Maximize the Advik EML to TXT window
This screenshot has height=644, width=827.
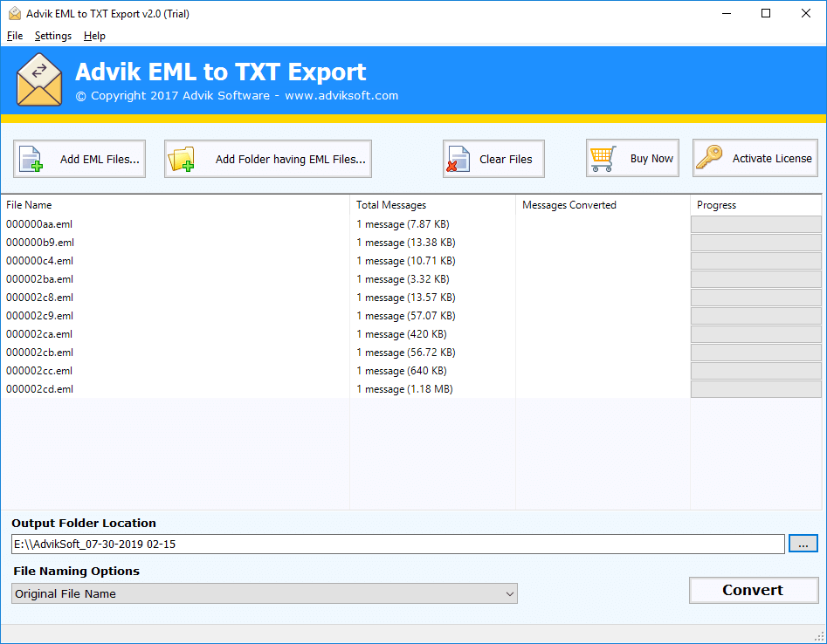coord(766,13)
